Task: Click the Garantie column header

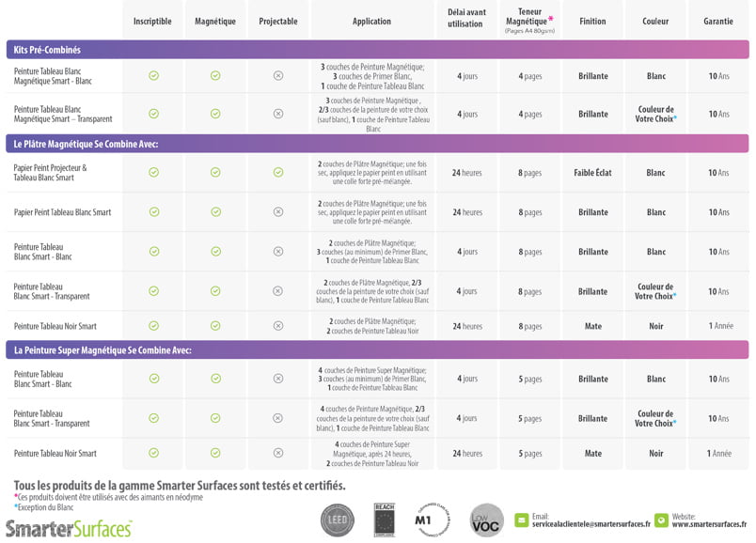Action: 717,21
